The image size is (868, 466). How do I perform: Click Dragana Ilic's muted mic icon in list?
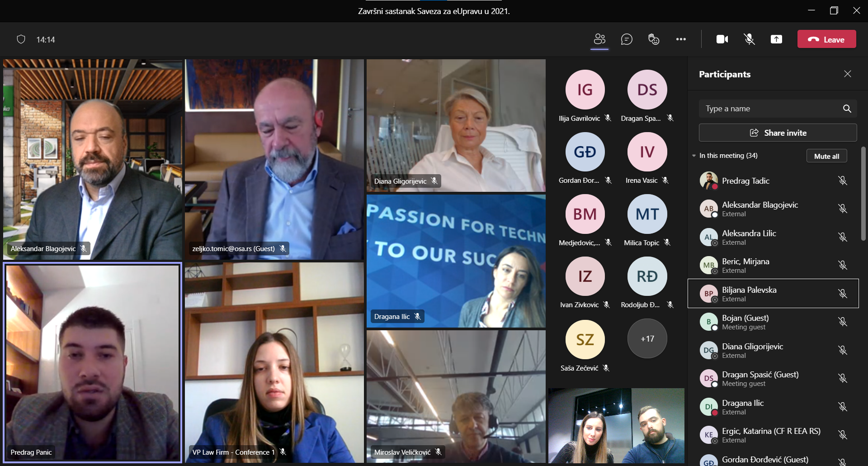pos(843,407)
